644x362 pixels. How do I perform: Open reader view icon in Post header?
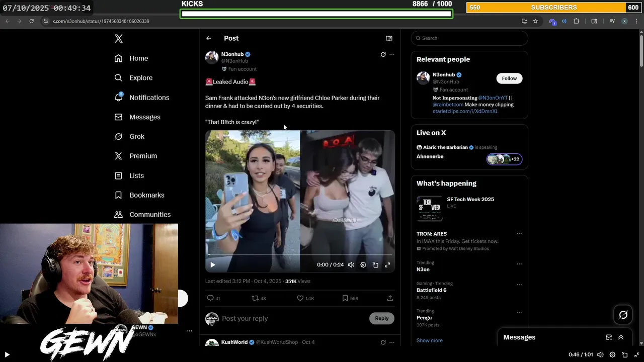[389, 38]
